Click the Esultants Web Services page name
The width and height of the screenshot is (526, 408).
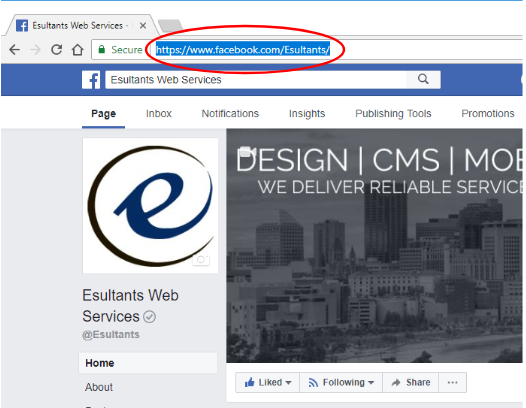coord(130,306)
